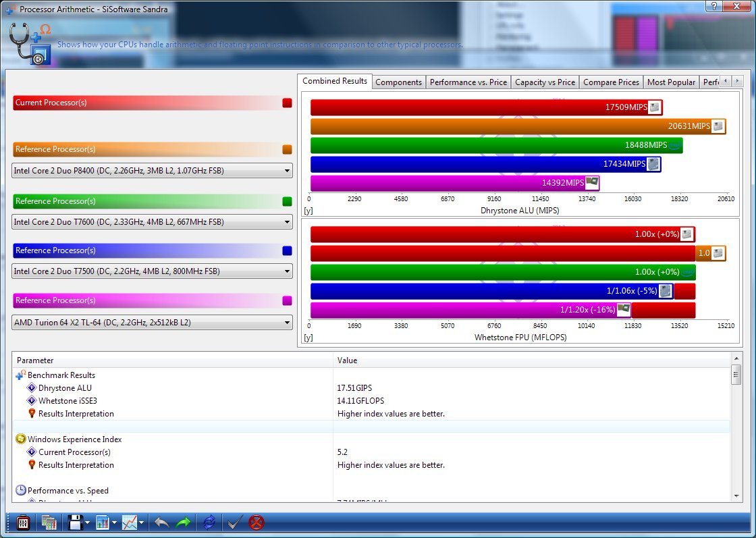756x538 pixels.
Task: Click the results list scroll up arrow
Action: click(736, 358)
